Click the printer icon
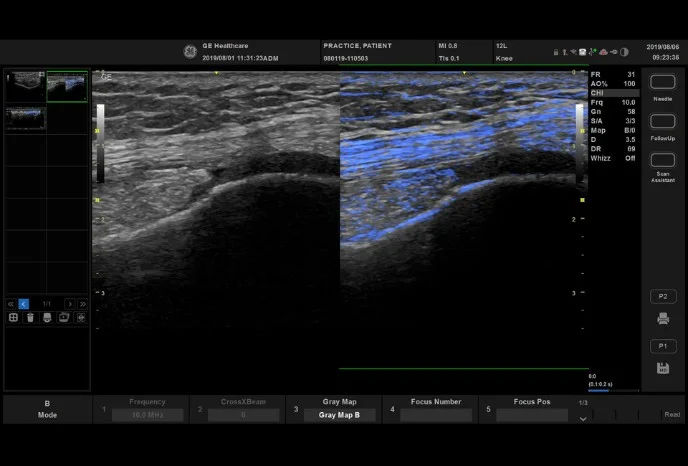688x466 pixels. coord(662,319)
